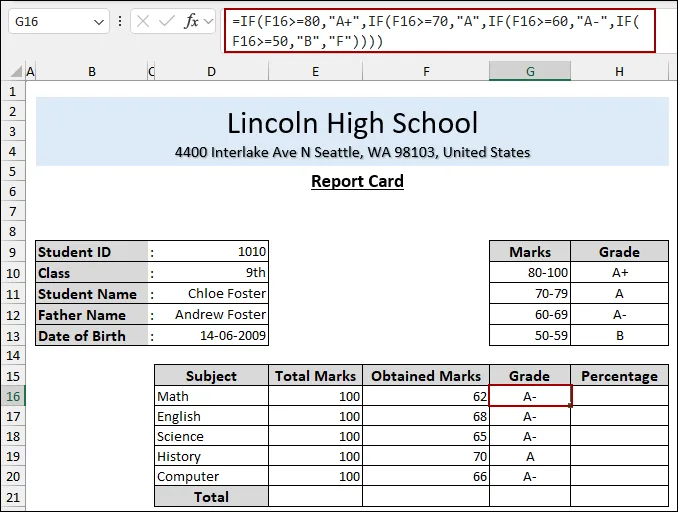Image resolution: width=678 pixels, height=512 pixels.
Task: Select row 9 header
Action: pos(13,252)
